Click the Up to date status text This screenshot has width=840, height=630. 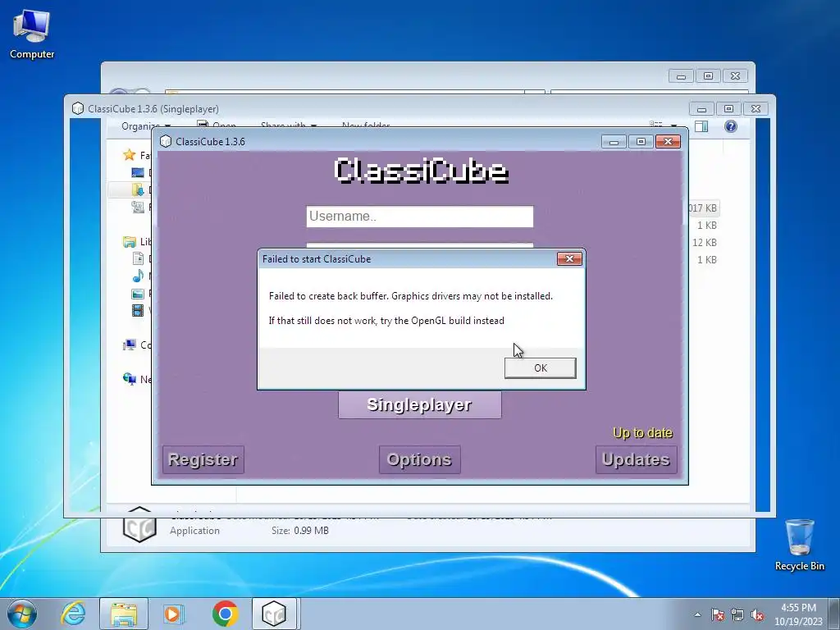click(642, 433)
